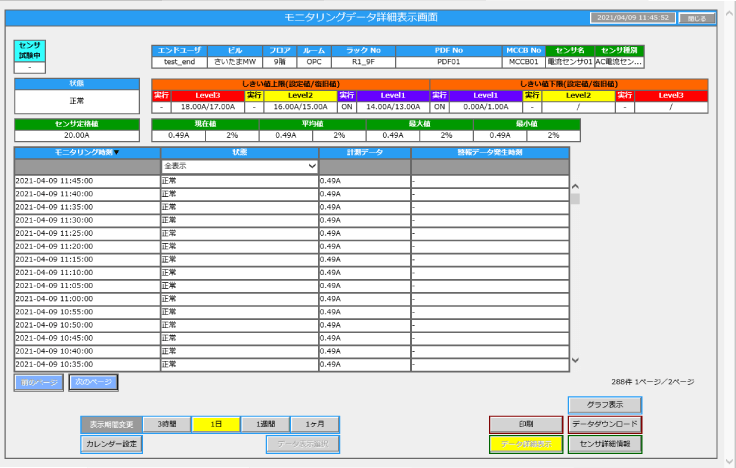The image size is (736, 468).
Task: Click the 印刷 print button
Action: (526, 424)
